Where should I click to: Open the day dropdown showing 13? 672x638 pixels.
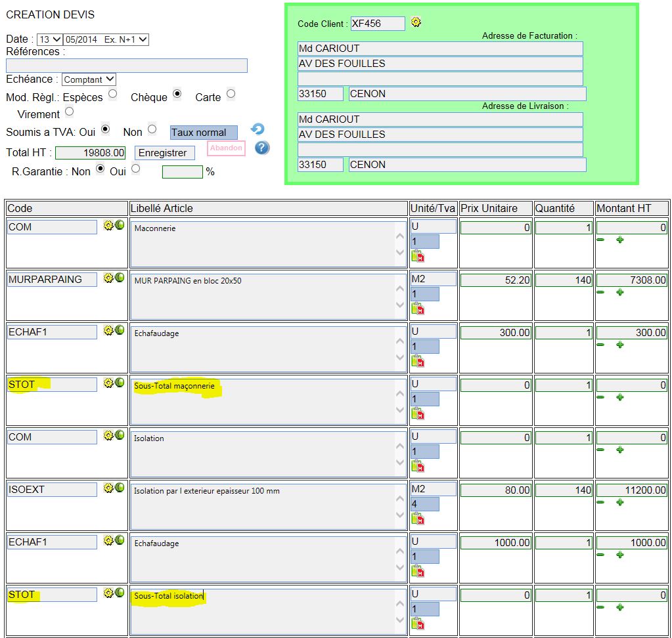point(50,40)
